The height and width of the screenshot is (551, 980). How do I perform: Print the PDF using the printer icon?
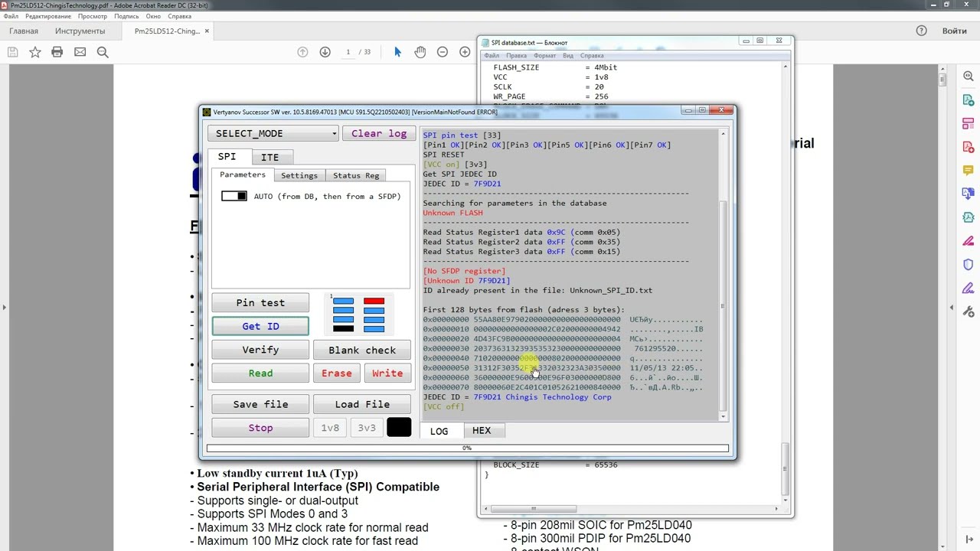[x=57, y=52]
